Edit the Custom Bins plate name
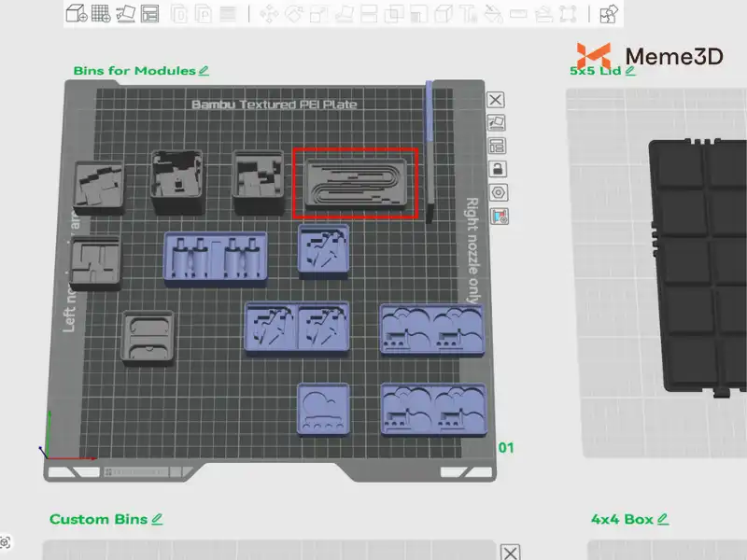Screen dimensions: 747x560 point(157,519)
